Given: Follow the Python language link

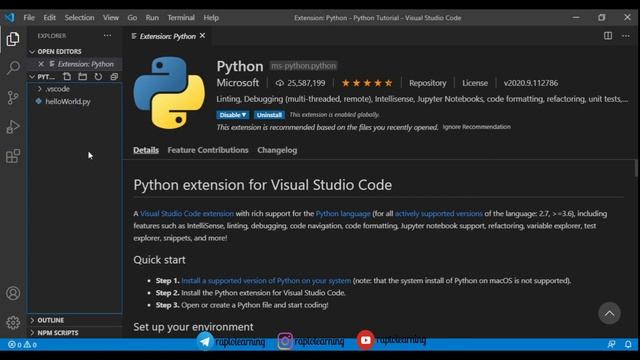Looking at the screenshot, I should (343, 213).
